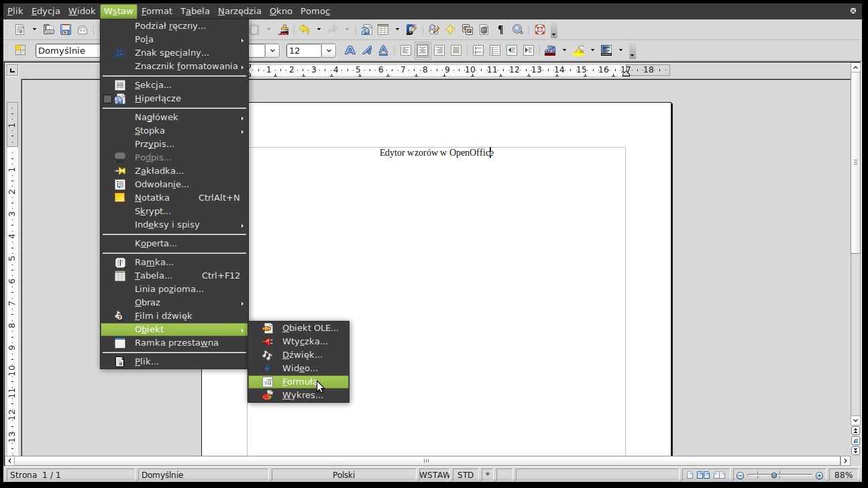Click WSTAW insert mode in status bar
This screenshot has width=868, height=488.
click(434, 475)
